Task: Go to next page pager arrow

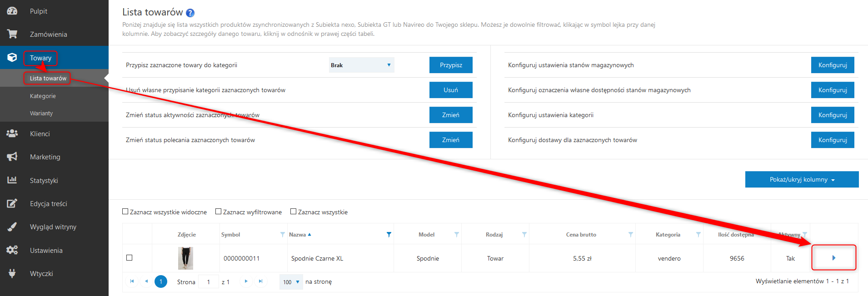Action: tap(246, 281)
